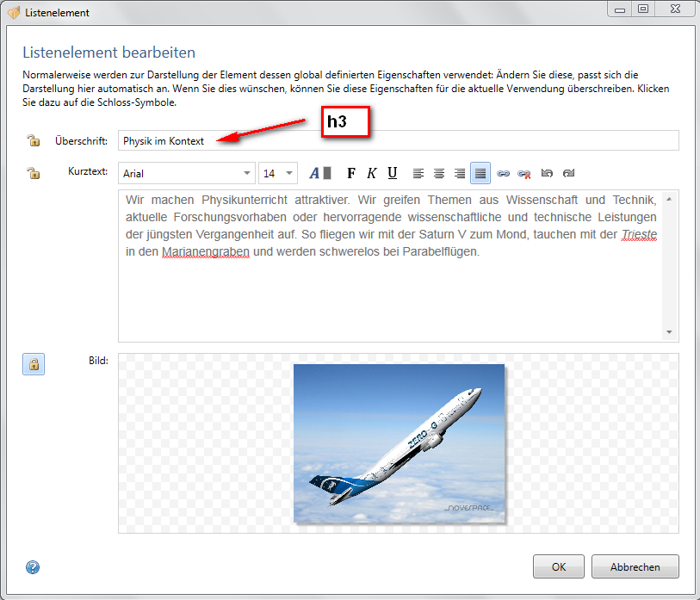This screenshot has height=600, width=700.
Task: Click the underlined word Marianengraben
Action: coord(206,251)
